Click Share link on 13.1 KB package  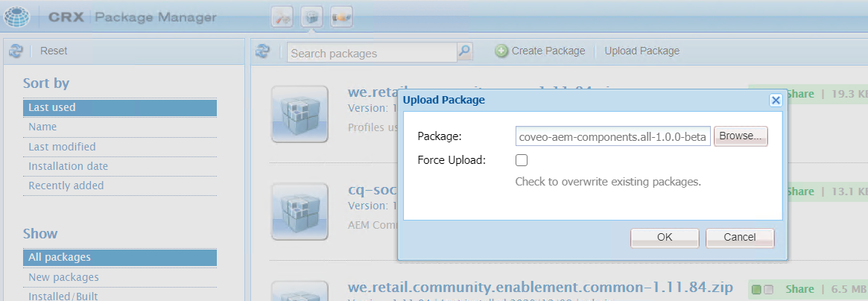[800, 191]
